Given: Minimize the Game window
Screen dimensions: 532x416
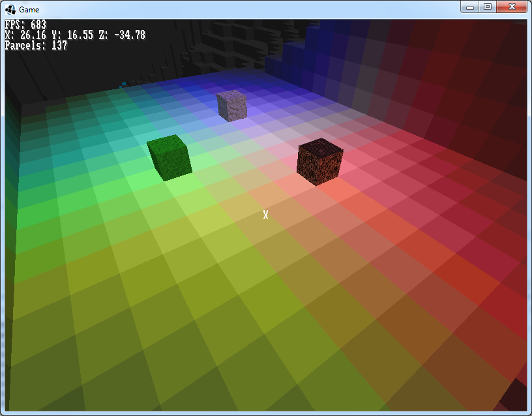Looking at the screenshot, I should pyautogui.click(x=470, y=7).
